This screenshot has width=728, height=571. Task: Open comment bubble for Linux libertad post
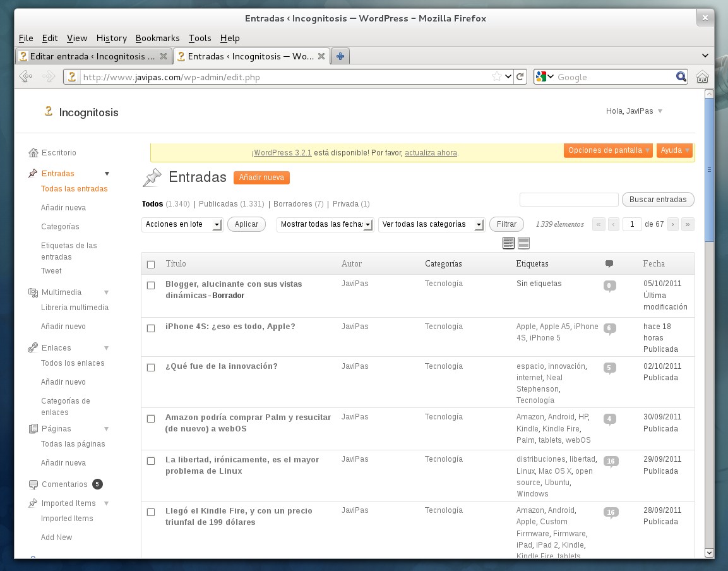(x=611, y=461)
